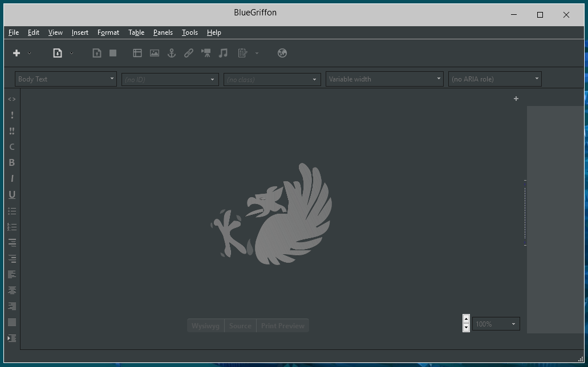This screenshot has height=367, width=588.
Task: Apply emphasis with single exclamation icon
Action: pyautogui.click(x=12, y=115)
